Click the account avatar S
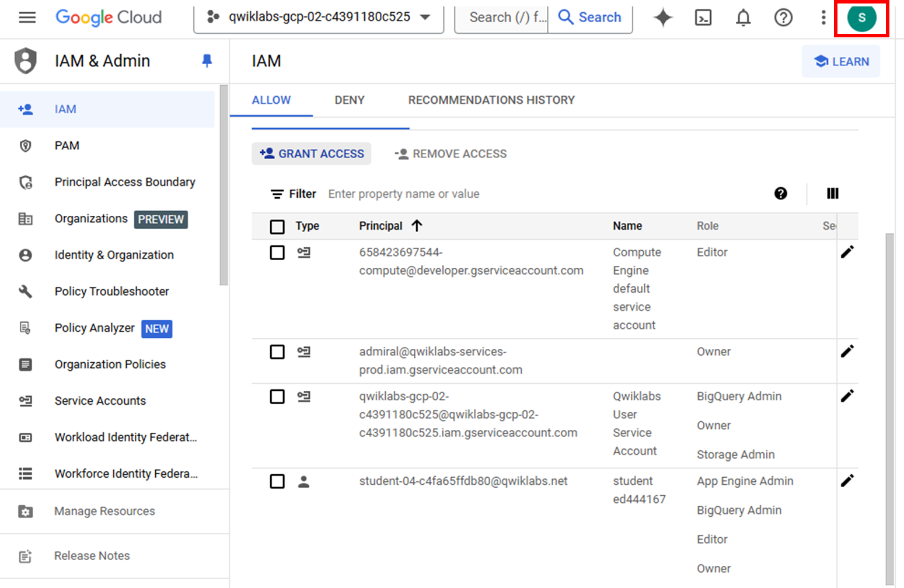The image size is (904, 588). coord(862,17)
